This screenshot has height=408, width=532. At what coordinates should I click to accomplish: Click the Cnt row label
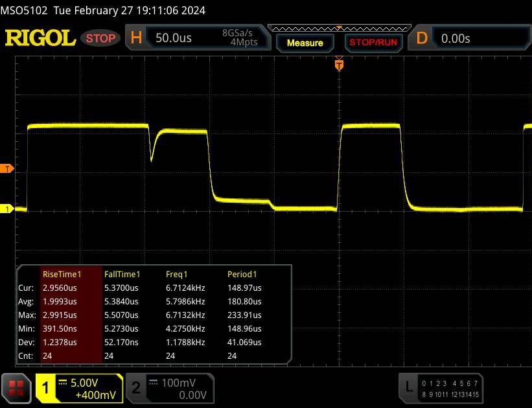coord(25,356)
